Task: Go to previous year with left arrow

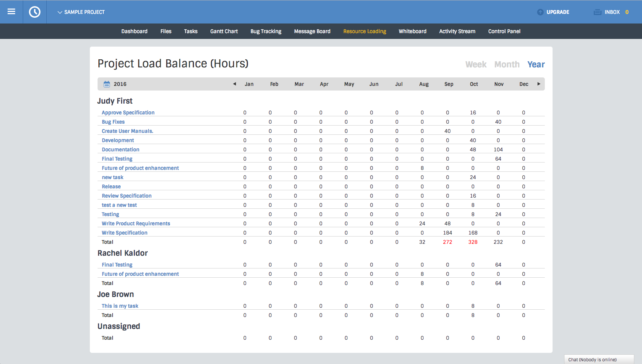Action: (x=234, y=84)
